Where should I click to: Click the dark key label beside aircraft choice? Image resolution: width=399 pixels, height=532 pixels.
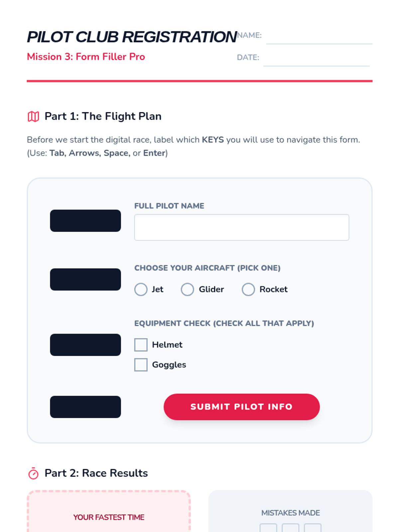coord(85,279)
